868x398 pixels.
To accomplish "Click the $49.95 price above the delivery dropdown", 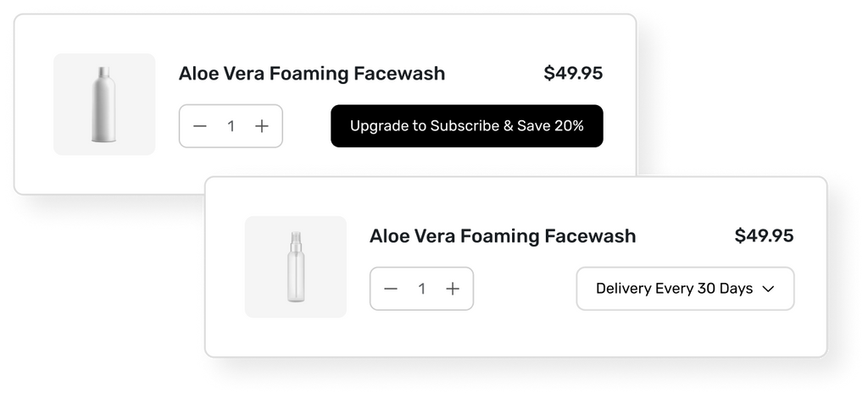I will click(x=764, y=236).
